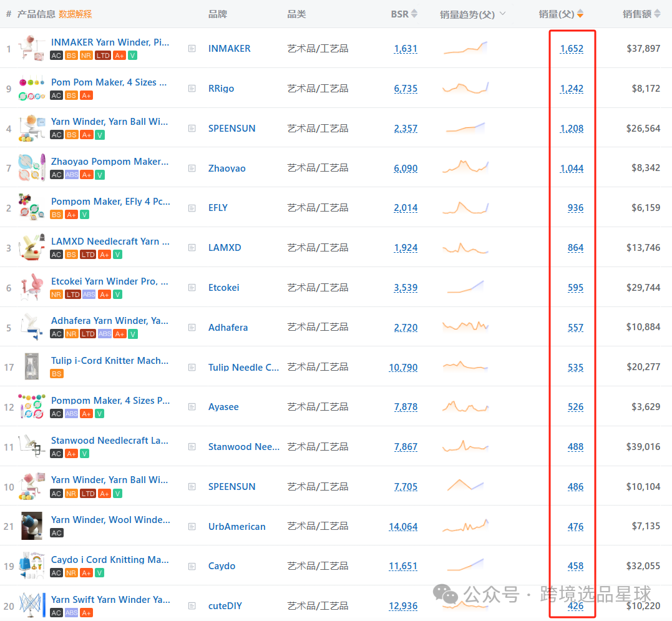The width and height of the screenshot is (672, 621).
Task: Open the RRigo brand link
Action: tap(221, 89)
